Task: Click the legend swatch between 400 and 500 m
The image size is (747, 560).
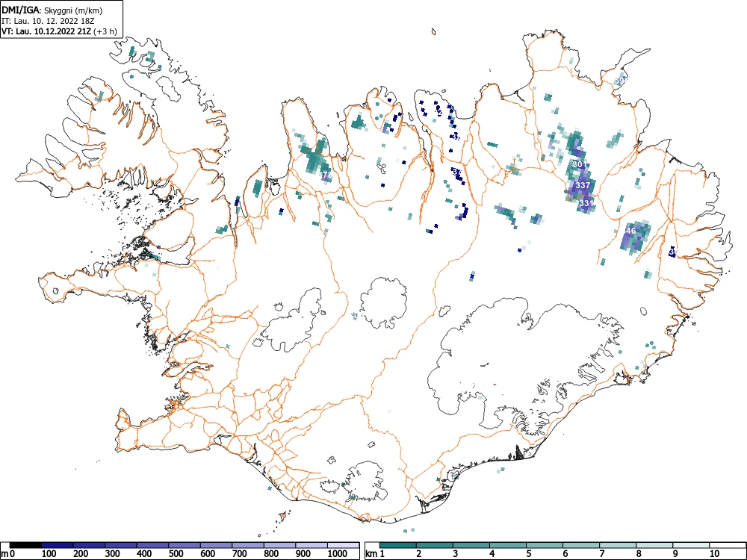Action: coord(152,545)
